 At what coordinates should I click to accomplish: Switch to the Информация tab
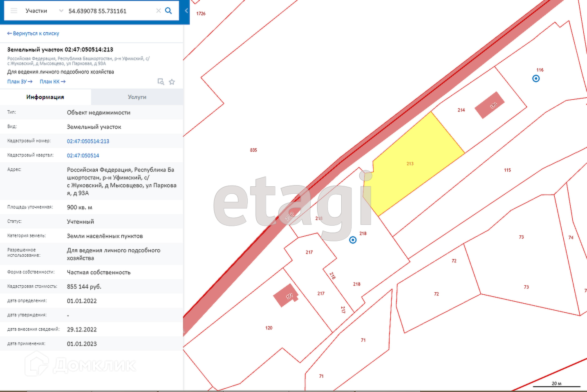click(45, 97)
